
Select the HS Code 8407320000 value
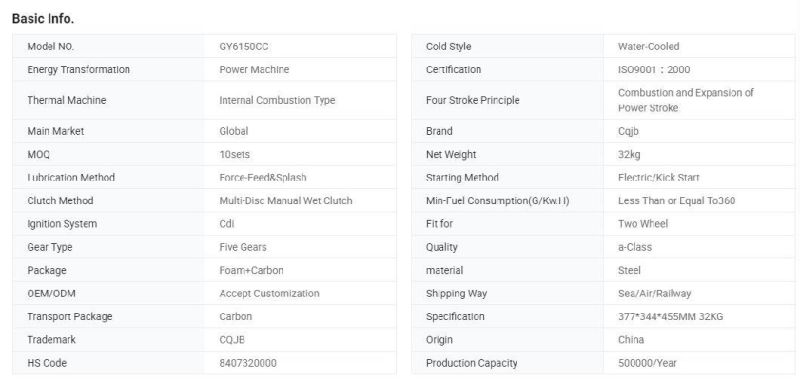248,363
